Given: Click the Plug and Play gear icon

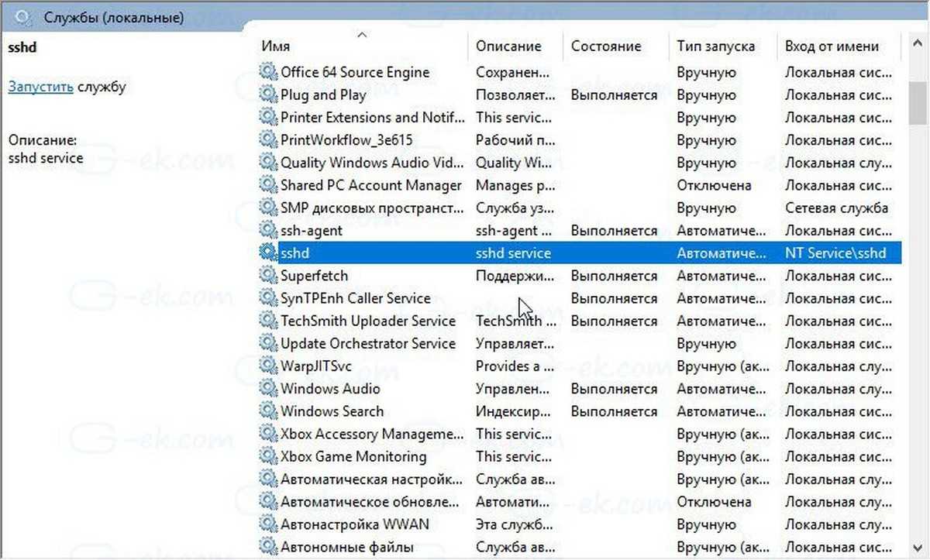Looking at the screenshot, I should (268, 95).
